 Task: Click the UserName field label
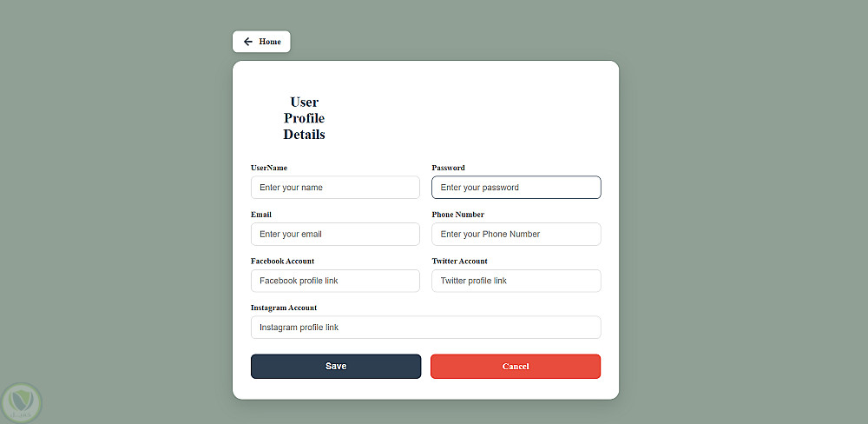click(x=269, y=168)
